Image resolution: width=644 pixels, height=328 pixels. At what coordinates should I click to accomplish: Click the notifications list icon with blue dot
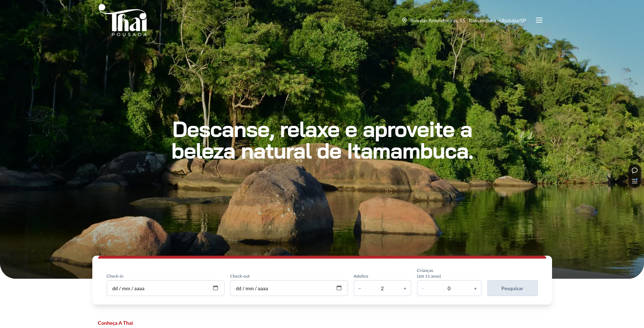coord(634,181)
